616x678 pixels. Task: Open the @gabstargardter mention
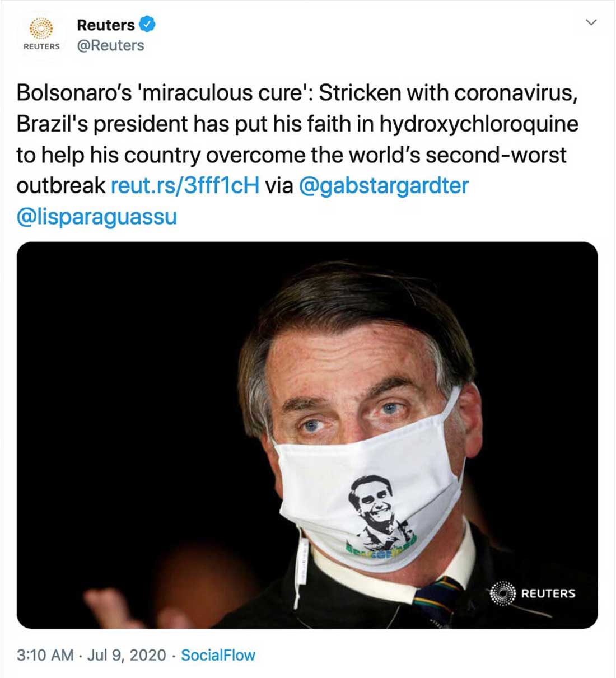384,186
